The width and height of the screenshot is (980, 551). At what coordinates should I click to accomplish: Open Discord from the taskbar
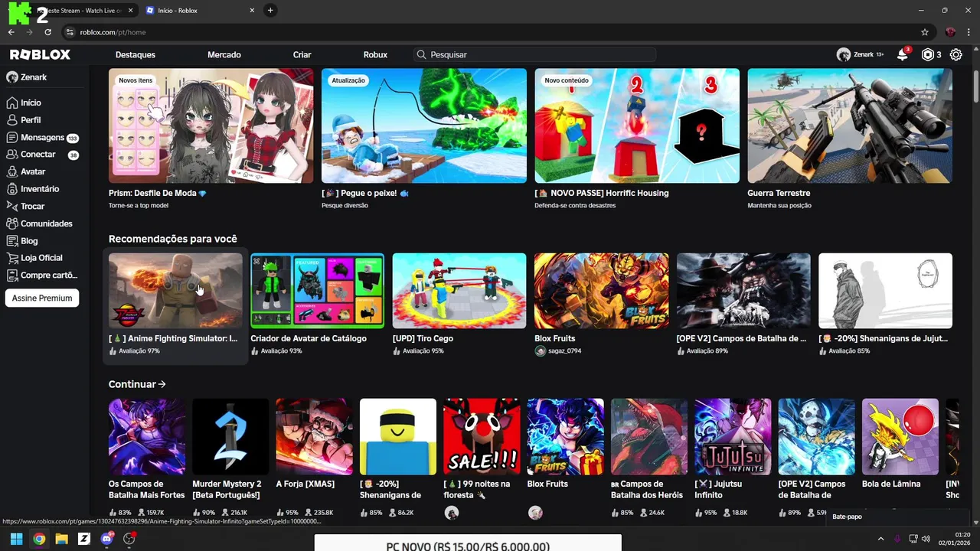coord(106,539)
